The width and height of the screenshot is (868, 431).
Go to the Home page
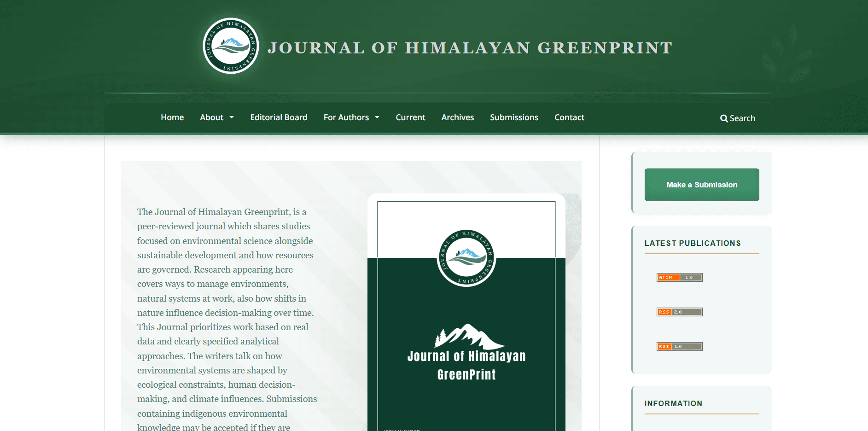pyautogui.click(x=172, y=117)
